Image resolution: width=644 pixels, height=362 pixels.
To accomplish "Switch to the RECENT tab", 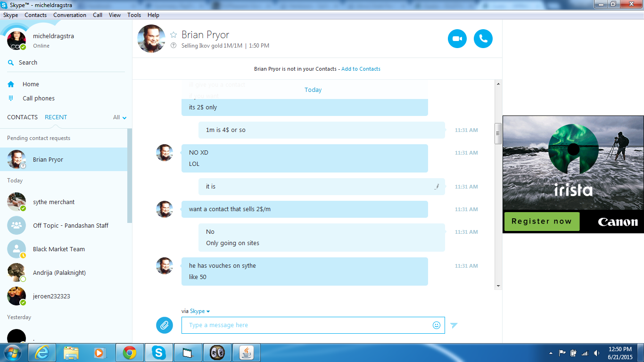I will pos(56,117).
